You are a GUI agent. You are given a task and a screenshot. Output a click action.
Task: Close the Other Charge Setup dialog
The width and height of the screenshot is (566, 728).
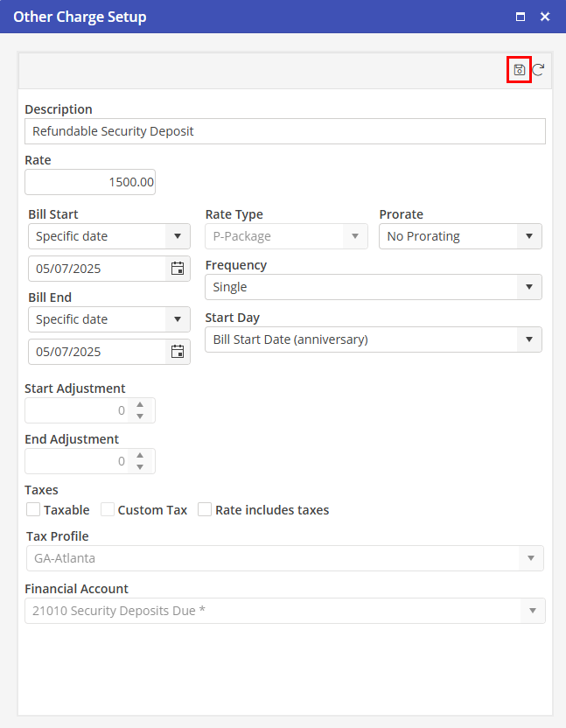(x=545, y=17)
